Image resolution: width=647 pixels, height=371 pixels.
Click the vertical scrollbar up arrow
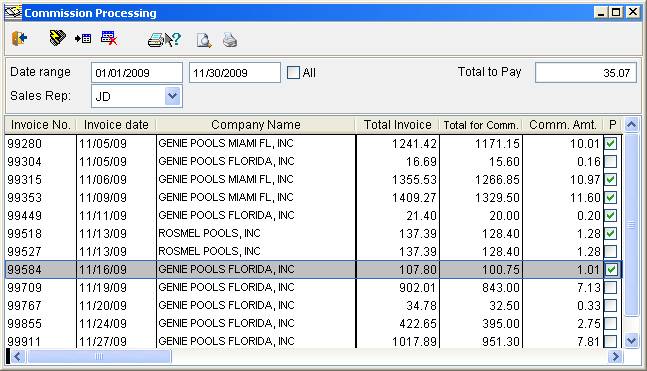point(631,125)
